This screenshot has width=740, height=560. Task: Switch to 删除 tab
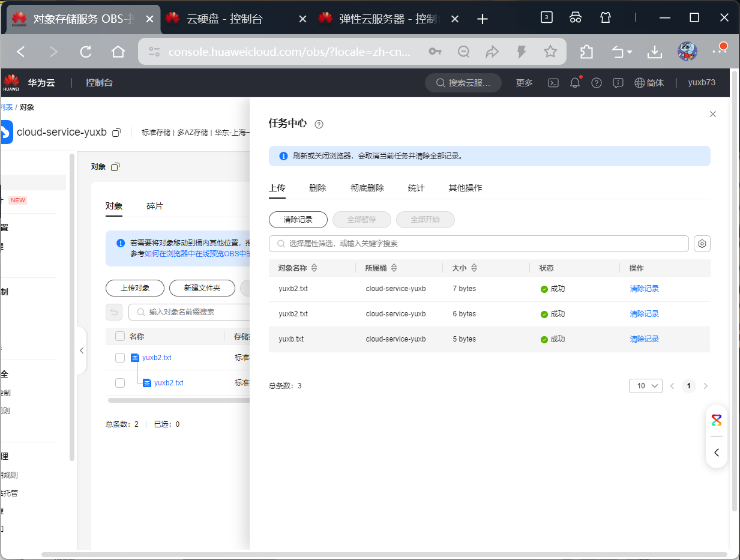tap(317, 188)
